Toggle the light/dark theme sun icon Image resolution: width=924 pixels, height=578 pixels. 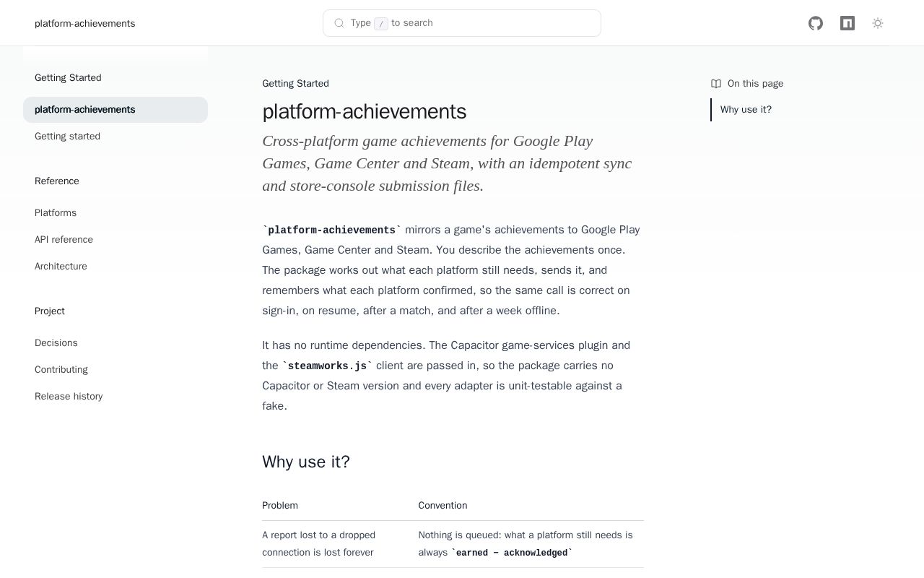[878, 23]
